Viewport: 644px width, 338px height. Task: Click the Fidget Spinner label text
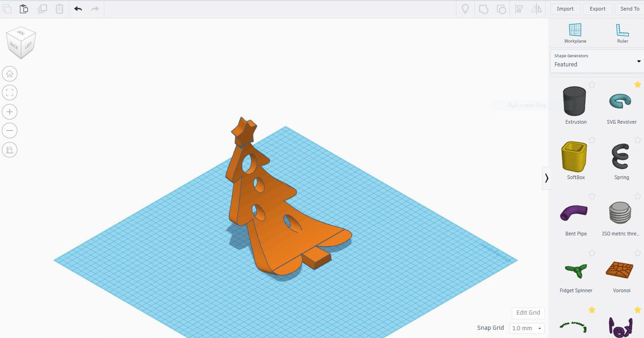click(576, 290)
